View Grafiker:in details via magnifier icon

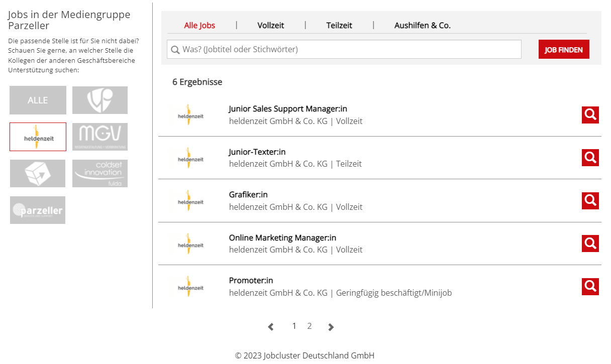click(590, 201)
